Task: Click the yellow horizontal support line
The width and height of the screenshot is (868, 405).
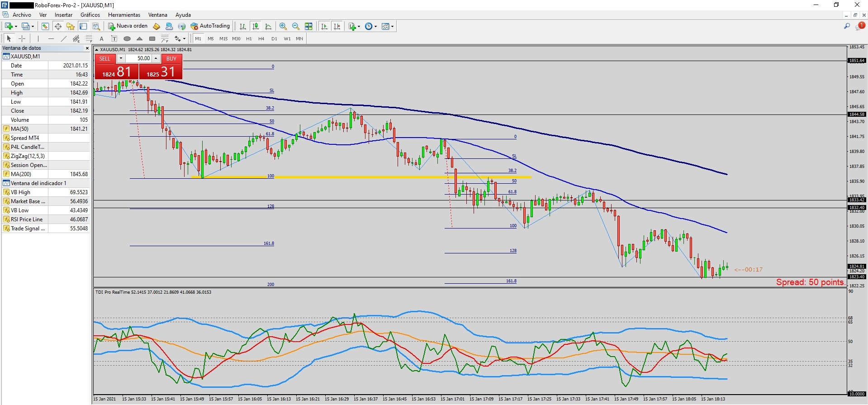Action: click(362, 177)
